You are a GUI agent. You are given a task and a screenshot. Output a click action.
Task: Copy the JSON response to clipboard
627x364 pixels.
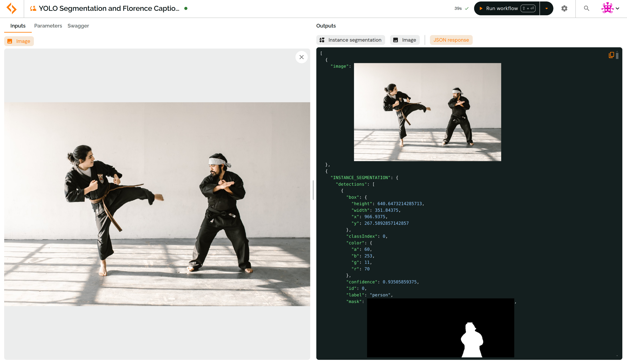611,55
